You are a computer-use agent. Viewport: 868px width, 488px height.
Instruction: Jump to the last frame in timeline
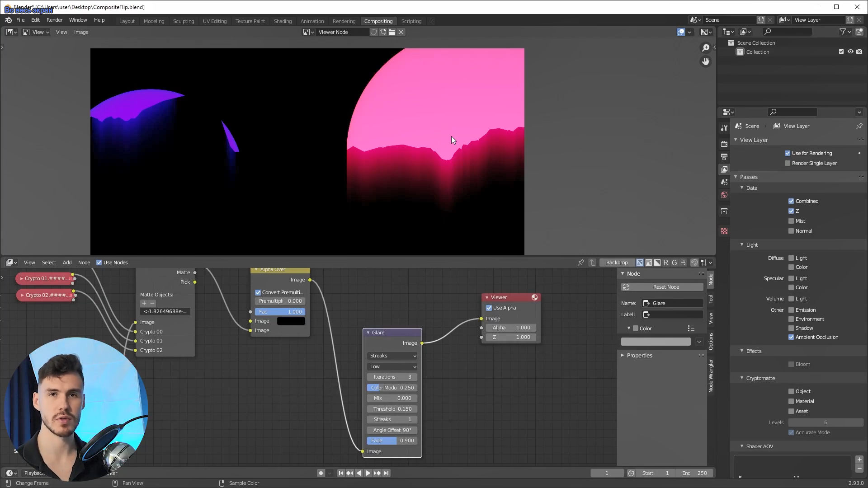click(x=387, y=473)
